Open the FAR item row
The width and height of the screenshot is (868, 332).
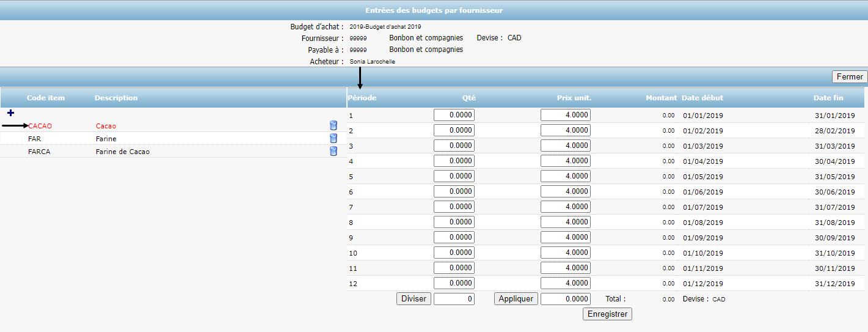point(35,139)
